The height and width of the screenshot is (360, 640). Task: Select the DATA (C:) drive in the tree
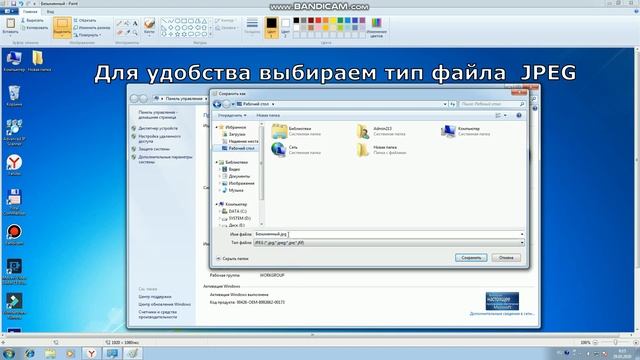click(x=234, y=211)
